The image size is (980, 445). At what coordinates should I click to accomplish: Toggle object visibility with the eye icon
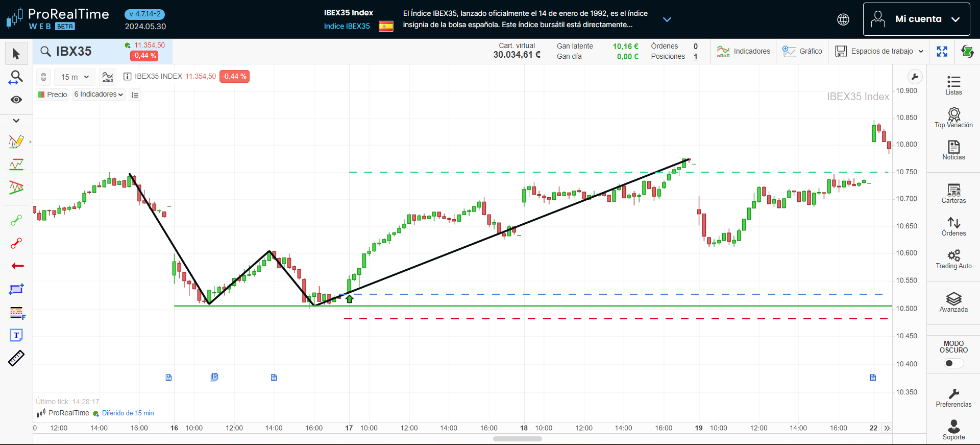point(16,100)
